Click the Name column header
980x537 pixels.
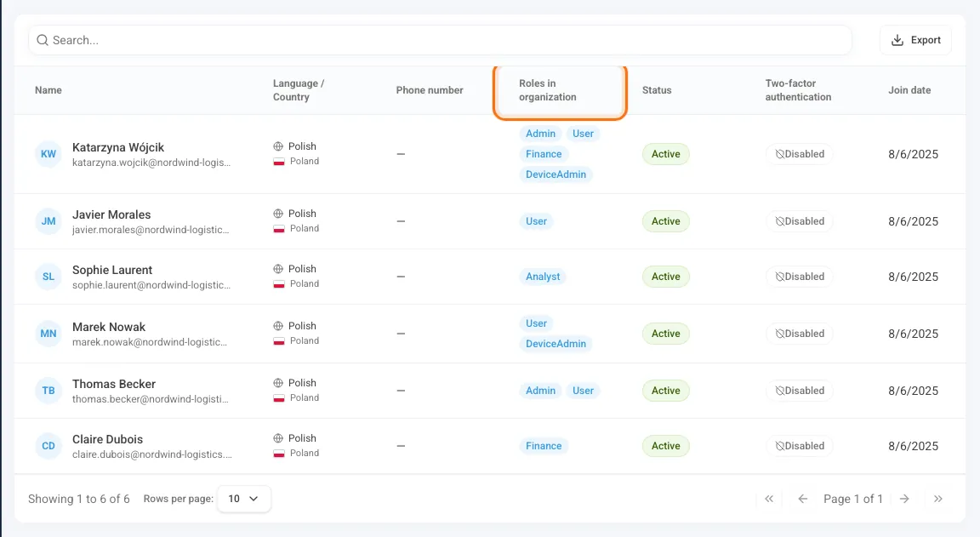coord(48,90)
